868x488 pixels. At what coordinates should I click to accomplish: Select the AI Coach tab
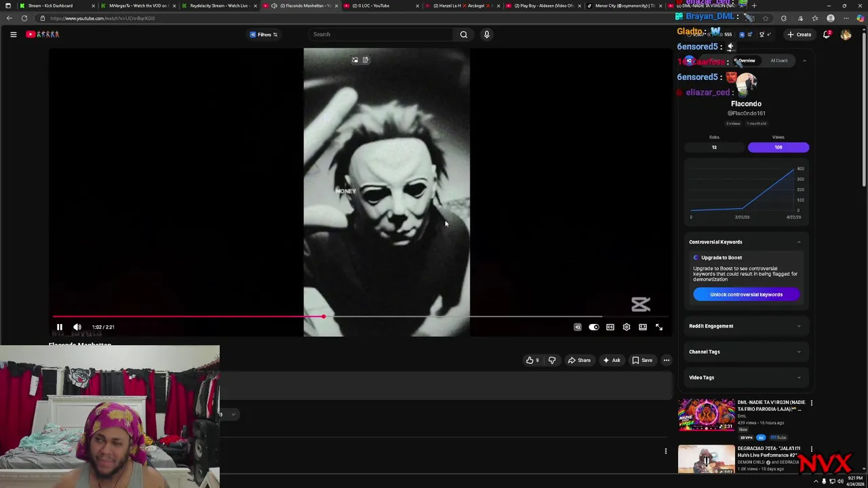click(778, 61)
